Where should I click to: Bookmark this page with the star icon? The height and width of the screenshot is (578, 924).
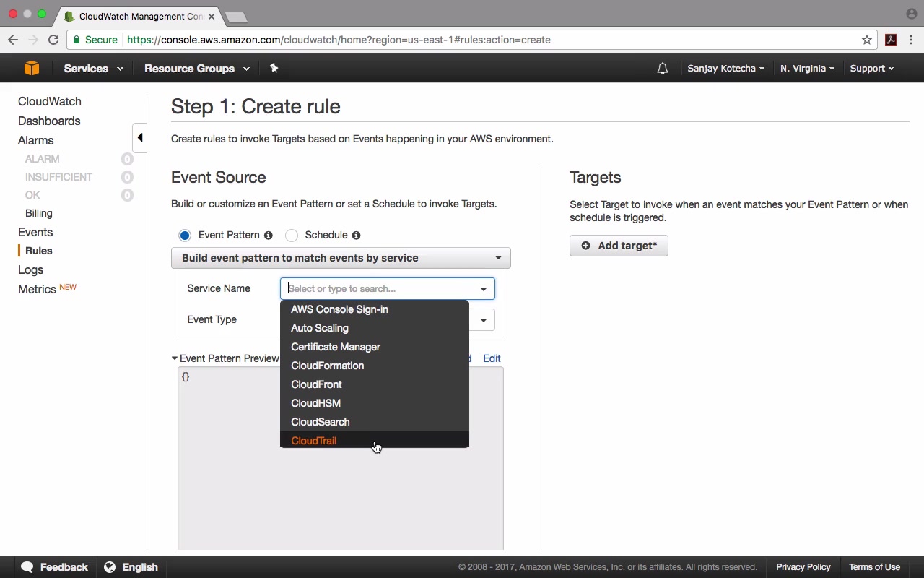tap(867, 40)
